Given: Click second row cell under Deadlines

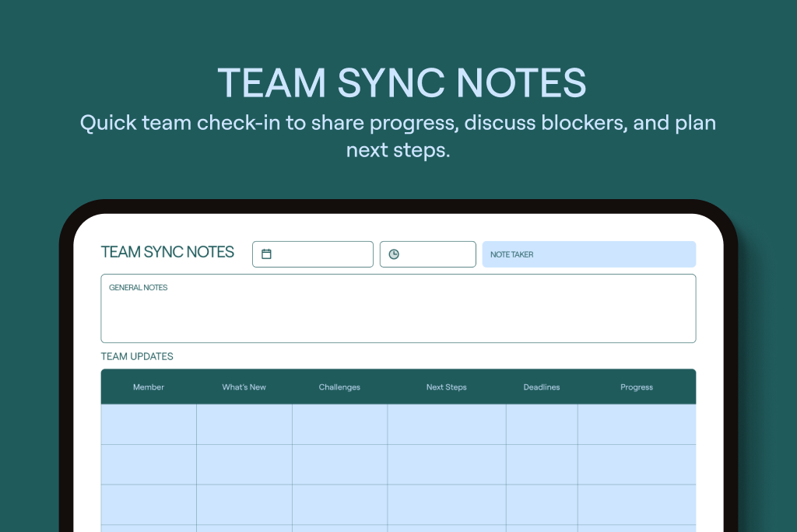Looking at the screenshot, I should coord(541,464).
